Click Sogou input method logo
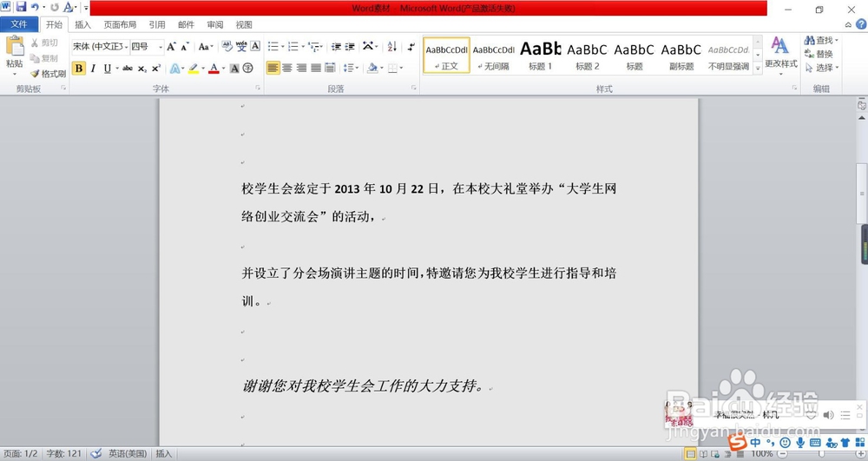This screenshot has height=461, width=868. coord(737,442)
